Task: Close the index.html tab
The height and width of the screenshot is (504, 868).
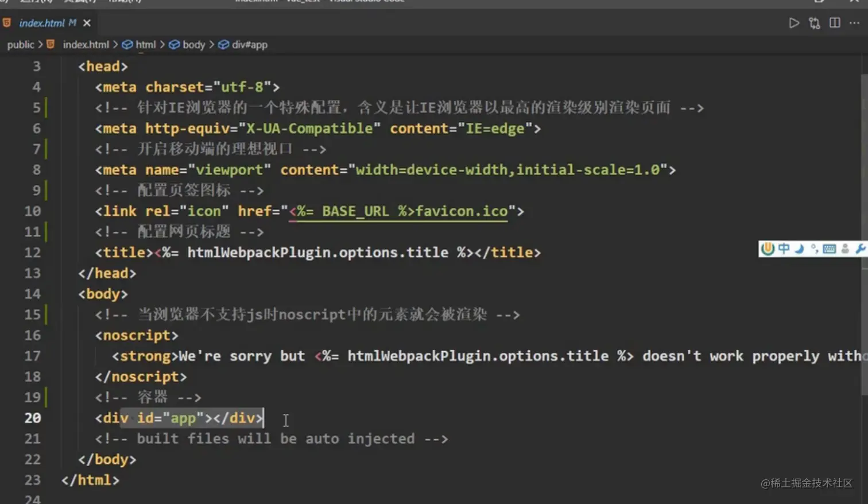Action: 87,23
